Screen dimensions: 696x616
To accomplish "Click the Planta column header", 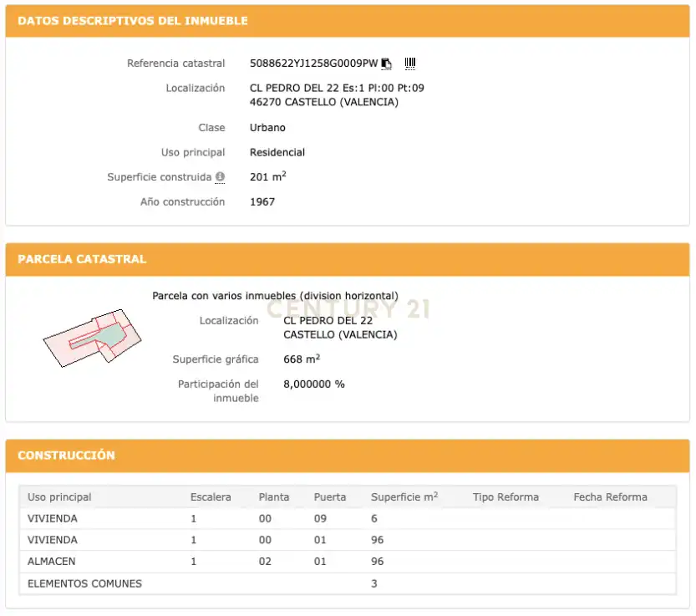I will (274, 497).
